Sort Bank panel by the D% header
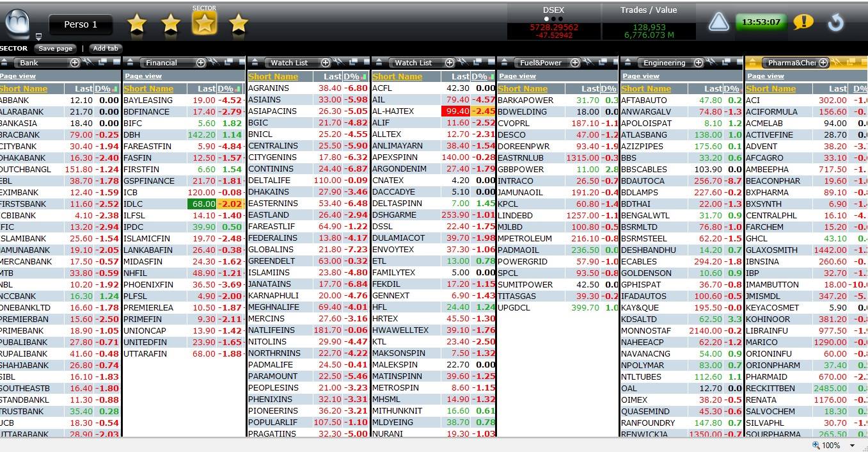The height and width of the screenshot is (452, 868). click(102, 89)
